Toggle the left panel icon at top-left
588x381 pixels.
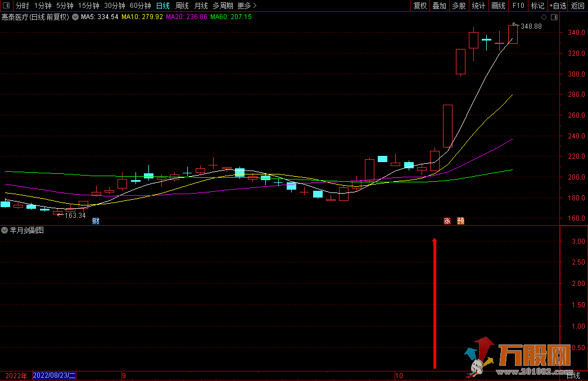click(6, 6)
